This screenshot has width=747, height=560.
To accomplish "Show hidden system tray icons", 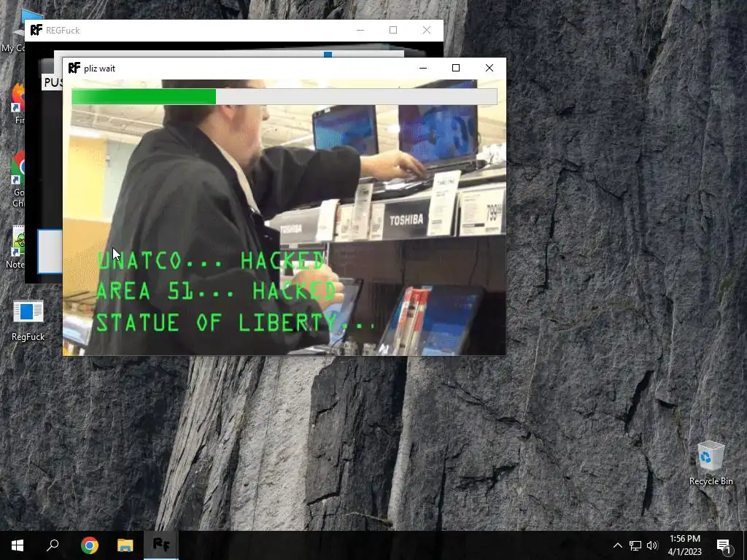I will click(x=617, y=545).
